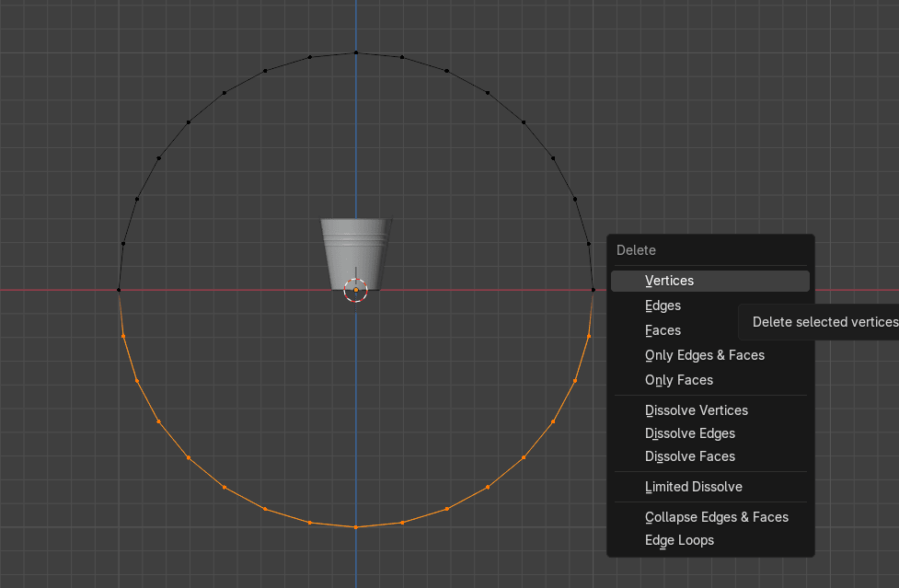Click the orange vertex just right of the bottommost vertex
Screen dimensions: 899x588
click(x=402, y=523)
